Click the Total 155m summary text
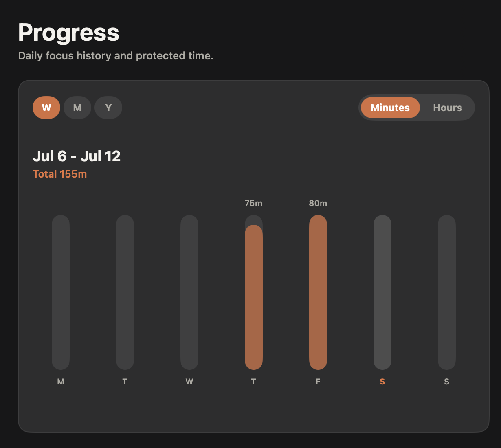The height and width of the screenshot is (448, 501). (x=60, y=174)
